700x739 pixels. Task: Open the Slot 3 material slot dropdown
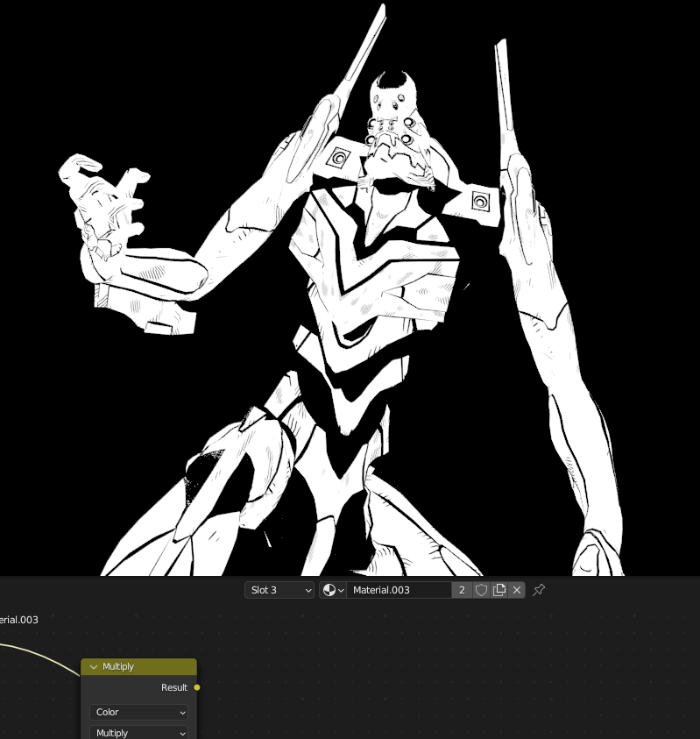tap(279, 590)
